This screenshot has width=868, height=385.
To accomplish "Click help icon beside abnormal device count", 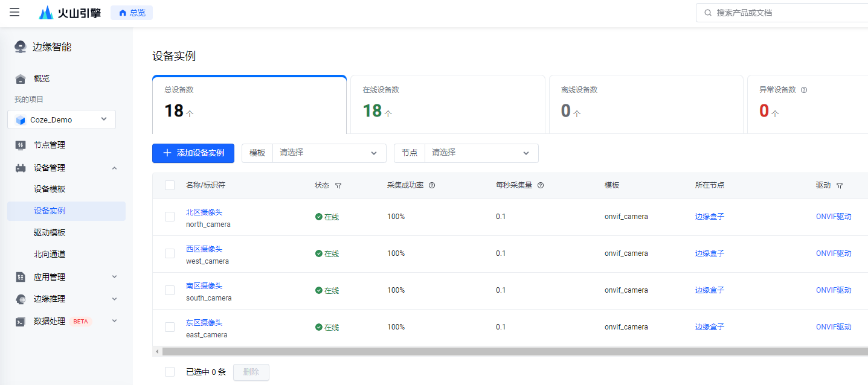I will pyautogui.click(x=804, y=90).
